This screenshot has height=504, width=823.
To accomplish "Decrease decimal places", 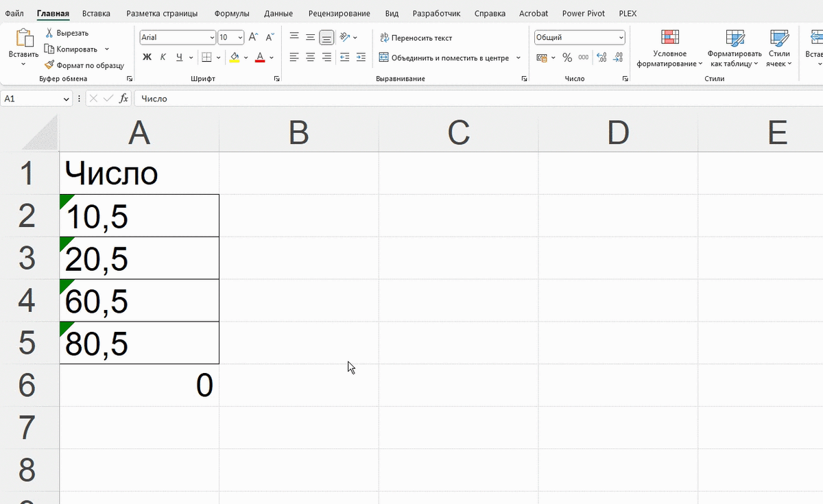I will (x=618, y=58).
